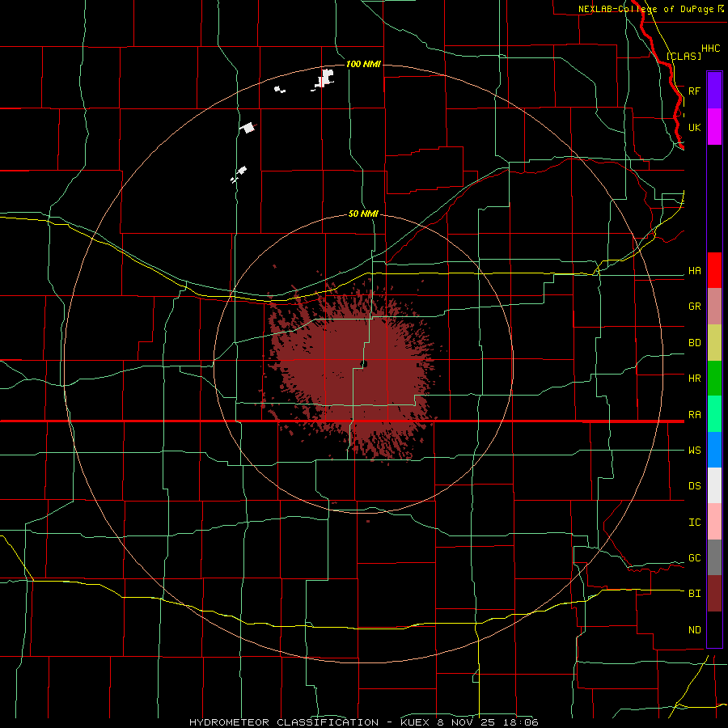This screenshot has height=728, width=728.
Task: Click the 'IC' legend label
Action: point(695,523)
